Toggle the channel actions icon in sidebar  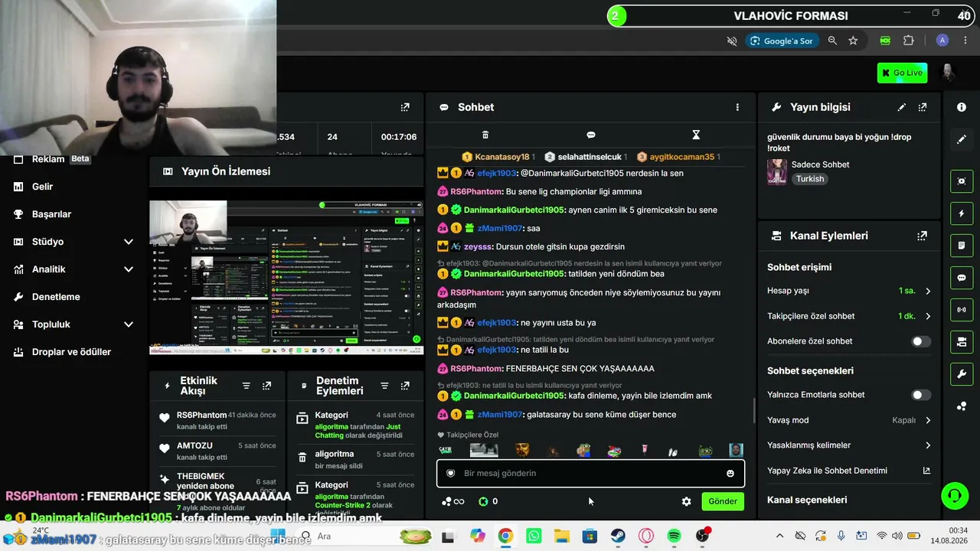pyautogui.click(x=962, y=341)
